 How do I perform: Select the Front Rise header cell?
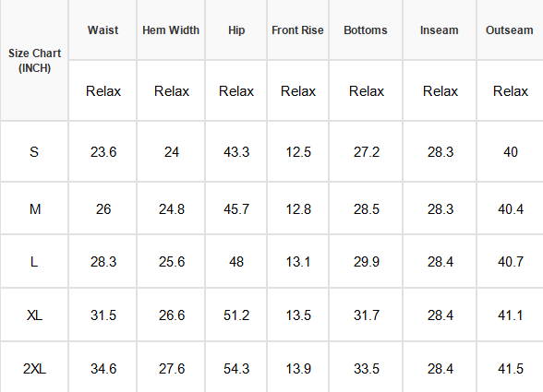[x=297, y=30]
